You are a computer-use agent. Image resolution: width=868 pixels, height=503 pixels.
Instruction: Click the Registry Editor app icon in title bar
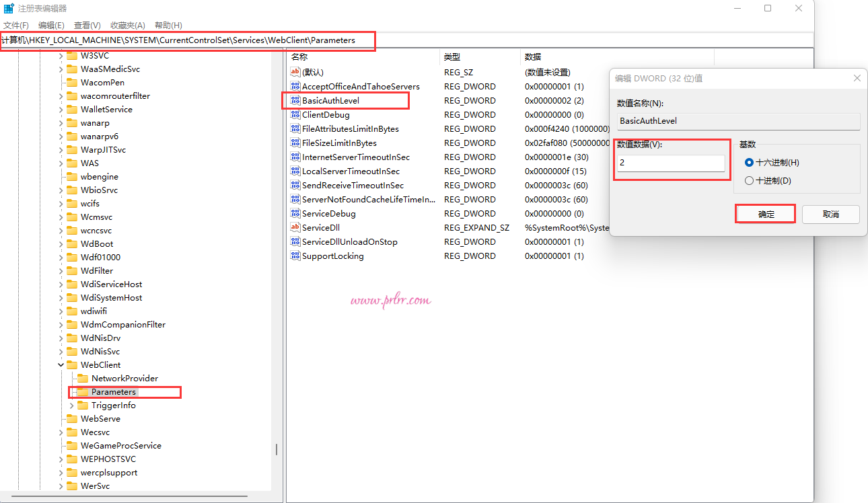tap(9, 9)
